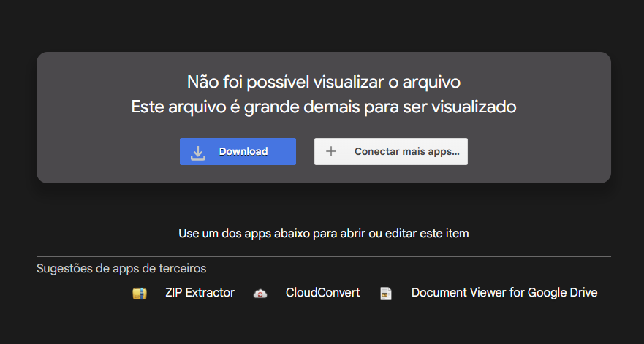
Task: Click the word 'Download' inside the blue button
Action: 243,152
